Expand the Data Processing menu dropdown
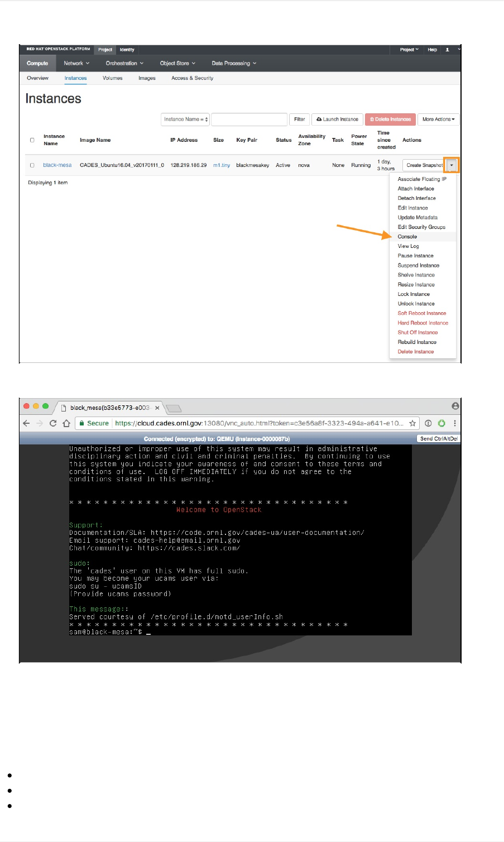Image resolution: width=504 pixels, height=842 pixels. pyautogui.click(x=234, y=64)
